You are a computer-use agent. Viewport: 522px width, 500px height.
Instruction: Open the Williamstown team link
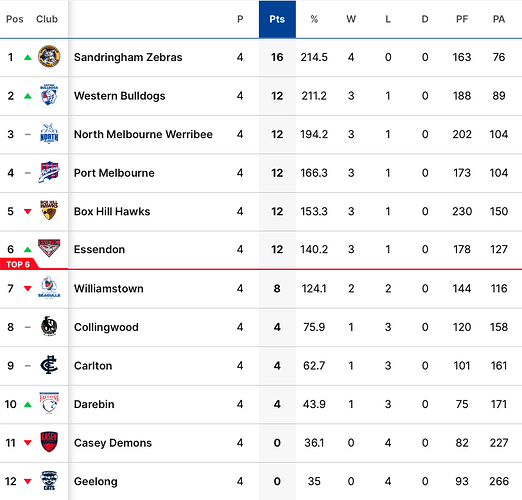click(109, 288)
